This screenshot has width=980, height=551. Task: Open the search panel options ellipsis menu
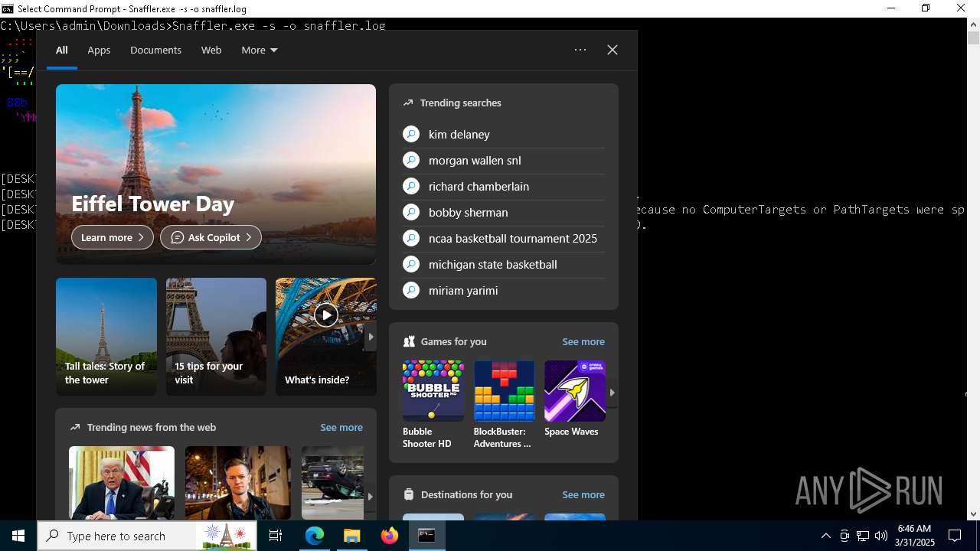click(580, 50)
